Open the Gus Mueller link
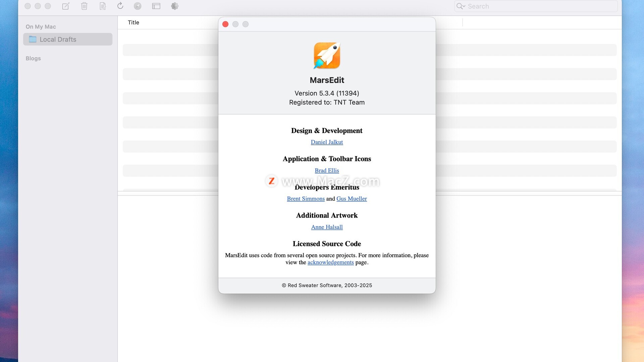The height and width of the screenshot is (362, 644). coord(352,199)
